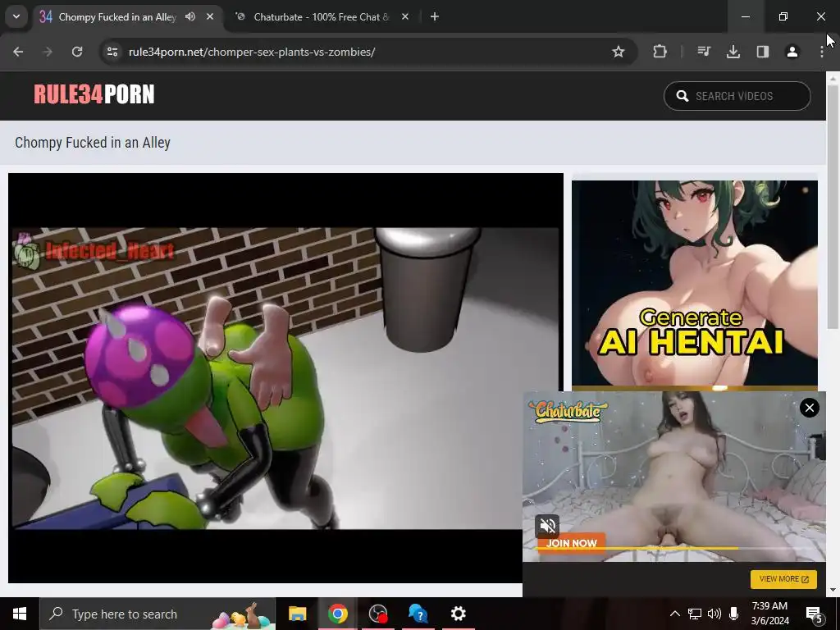
Task: Show Chrome downloads
Action: [x=733, y=52]
